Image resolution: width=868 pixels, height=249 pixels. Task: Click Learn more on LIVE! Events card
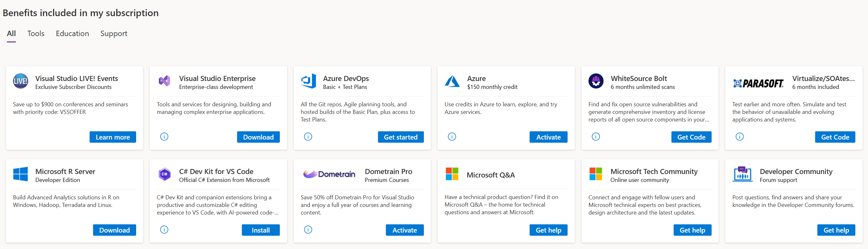click(113, 137)
